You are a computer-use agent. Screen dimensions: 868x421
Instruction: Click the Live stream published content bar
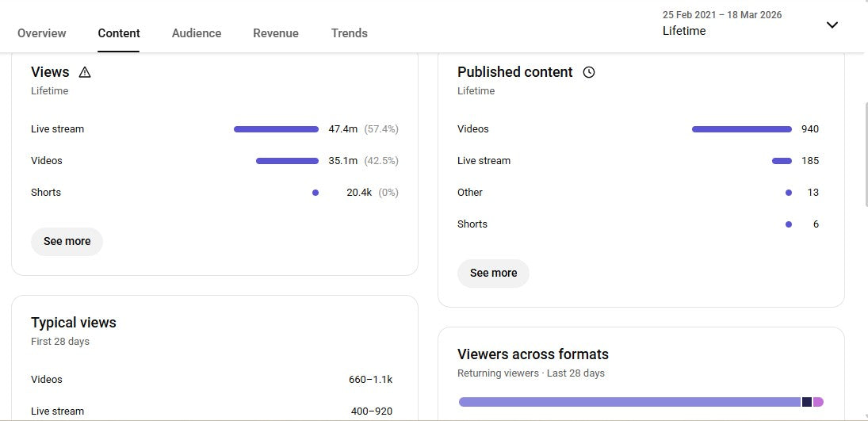pyautogui.click(x=782, y=161)
